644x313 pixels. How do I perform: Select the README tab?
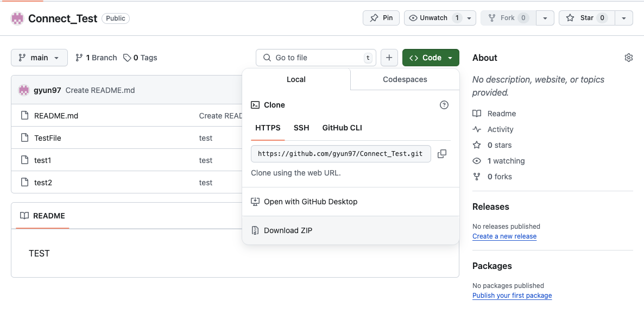43,216
